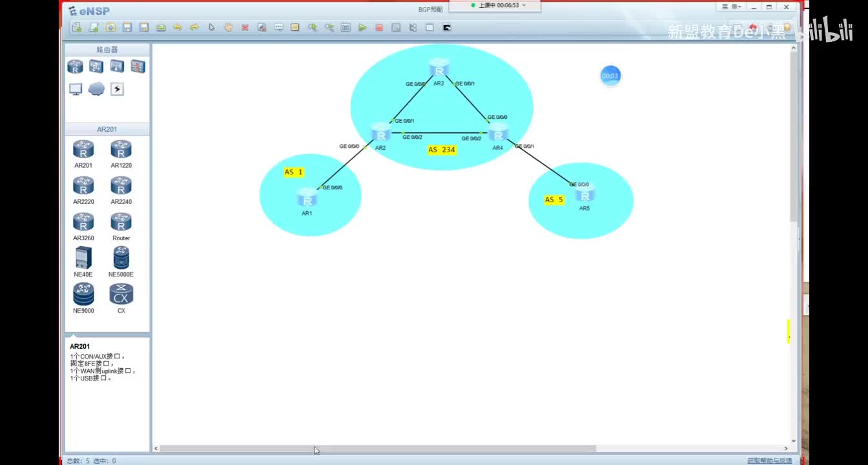Screen dimensions: 868x465
Task: Select router AR4 on the canvas
Action: tap(497, 133)
